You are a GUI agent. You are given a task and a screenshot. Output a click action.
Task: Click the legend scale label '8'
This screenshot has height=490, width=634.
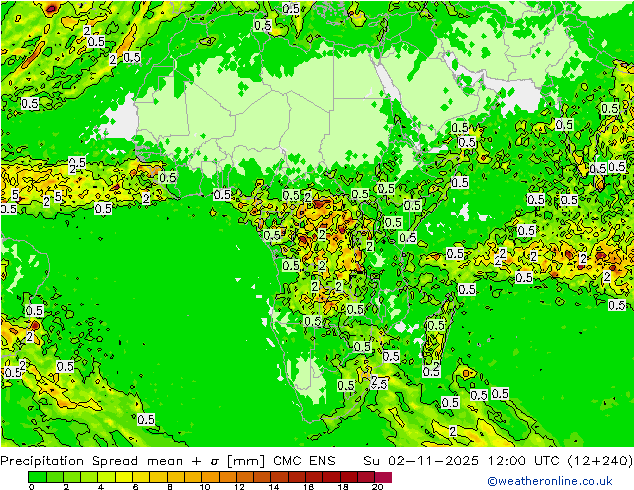pyautogui.click(x=170, y=487)
